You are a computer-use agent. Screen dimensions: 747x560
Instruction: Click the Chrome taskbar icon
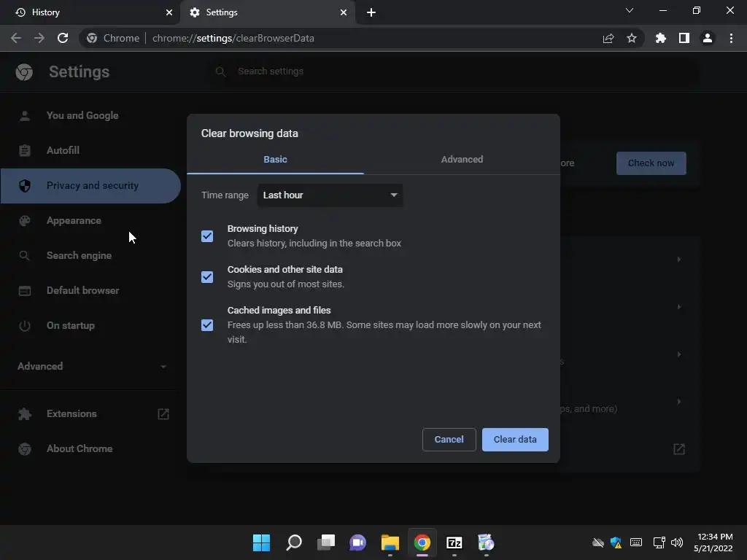(x=422, y=542)
